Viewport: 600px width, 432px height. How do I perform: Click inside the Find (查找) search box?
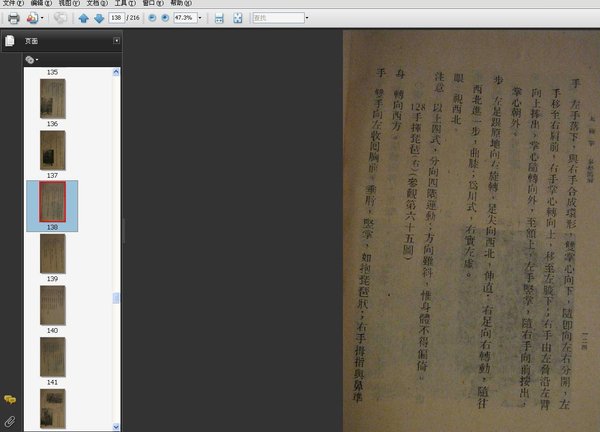(278, 18)
